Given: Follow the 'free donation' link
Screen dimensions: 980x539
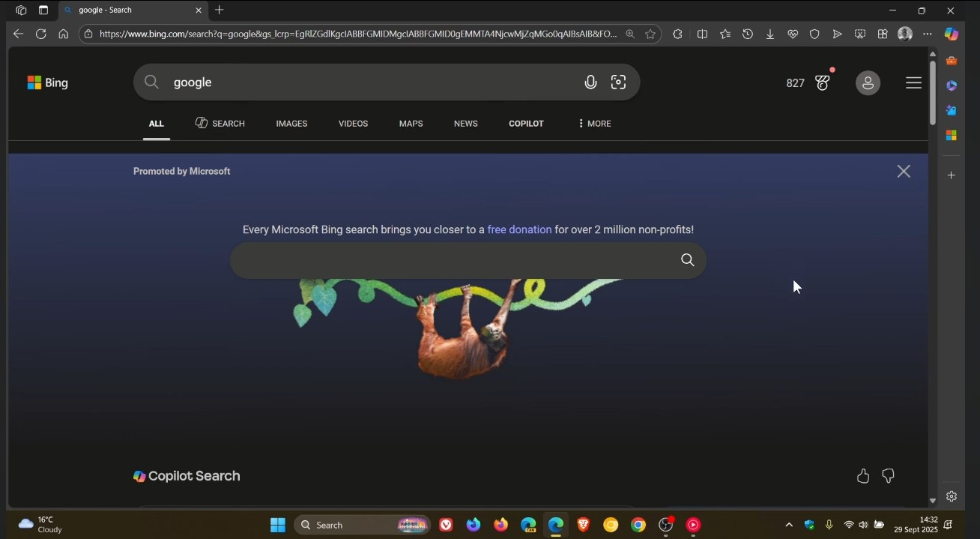Looking at the screenshot, I should click(519, 229).
